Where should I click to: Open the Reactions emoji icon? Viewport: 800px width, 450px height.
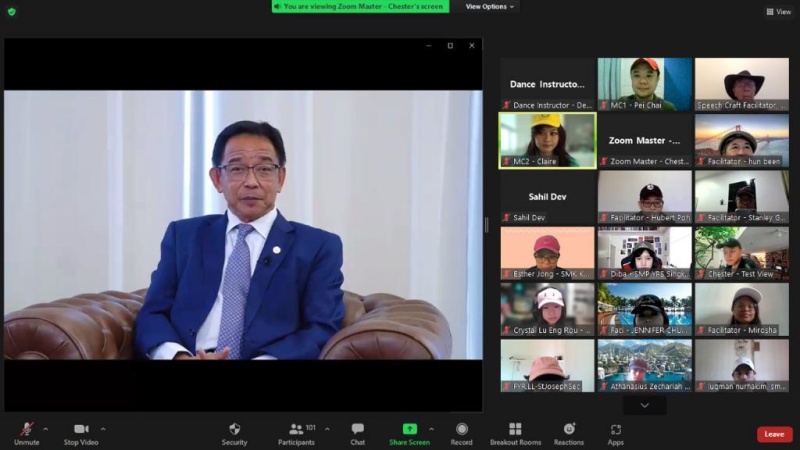[x=569, y=429]
